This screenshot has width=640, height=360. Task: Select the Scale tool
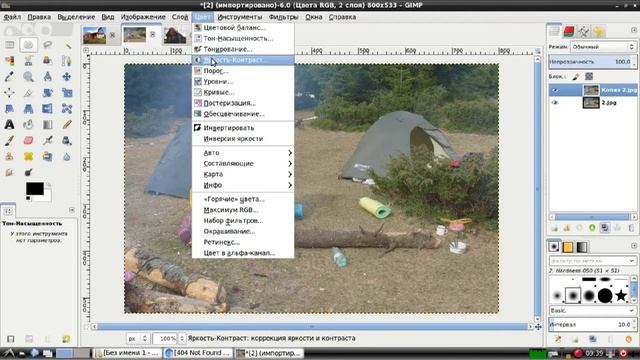click(x=67, y=92)
